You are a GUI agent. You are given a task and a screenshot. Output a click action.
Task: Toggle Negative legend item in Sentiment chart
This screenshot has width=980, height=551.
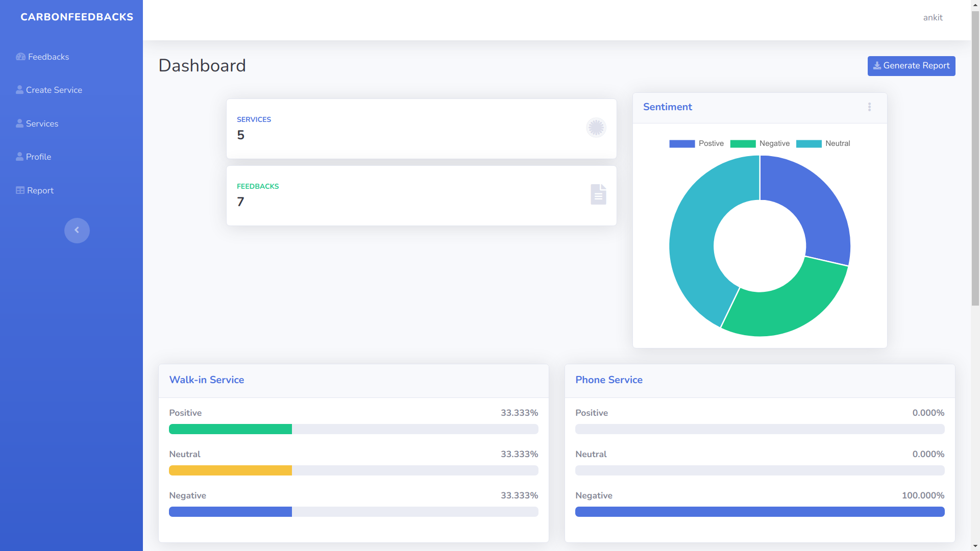click(x=759, y=144)
